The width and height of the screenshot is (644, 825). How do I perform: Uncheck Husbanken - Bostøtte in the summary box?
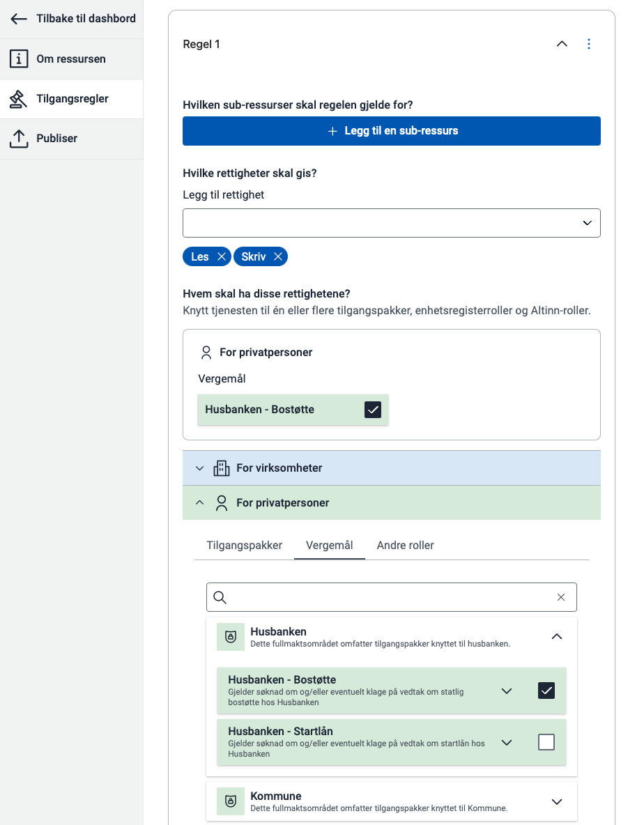pyautogui.click(x=373, y=410)
